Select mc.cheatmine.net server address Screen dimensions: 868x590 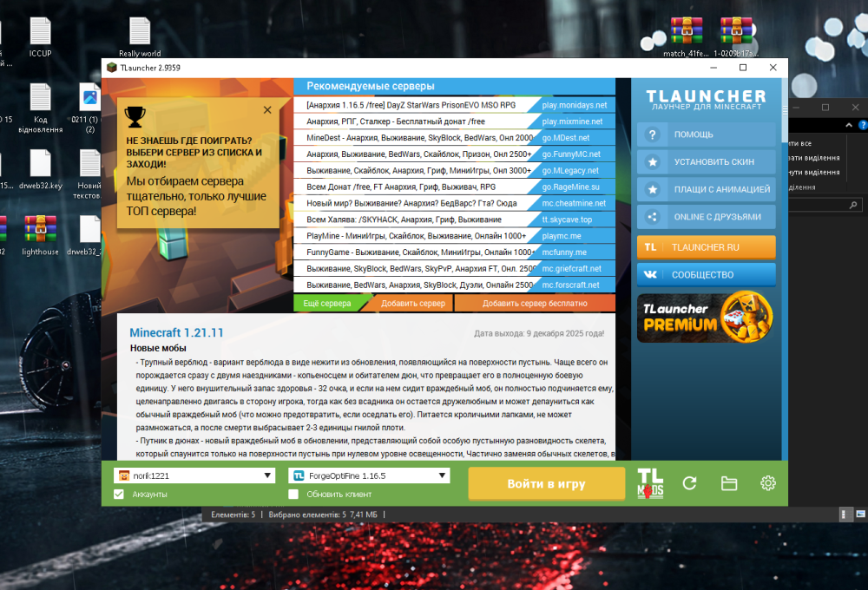pos(574,203)
